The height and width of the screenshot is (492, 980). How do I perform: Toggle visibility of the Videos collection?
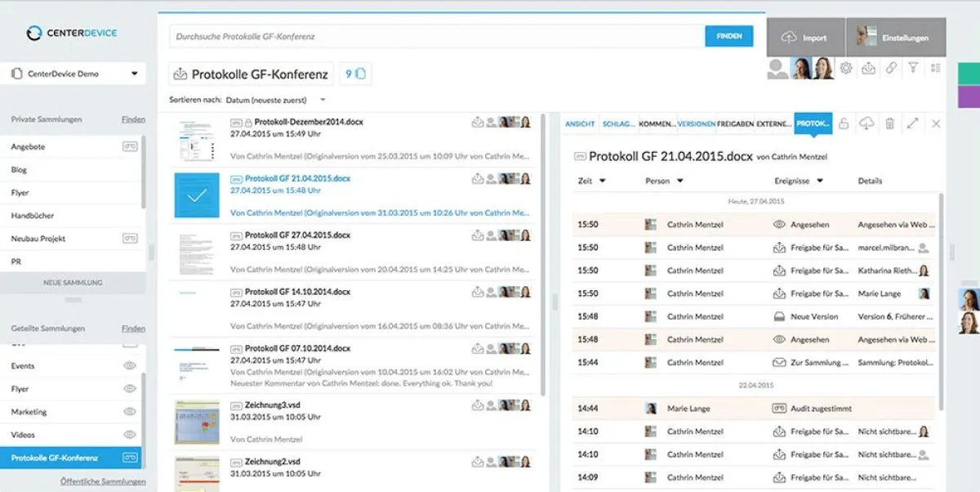tap(130, 435)
